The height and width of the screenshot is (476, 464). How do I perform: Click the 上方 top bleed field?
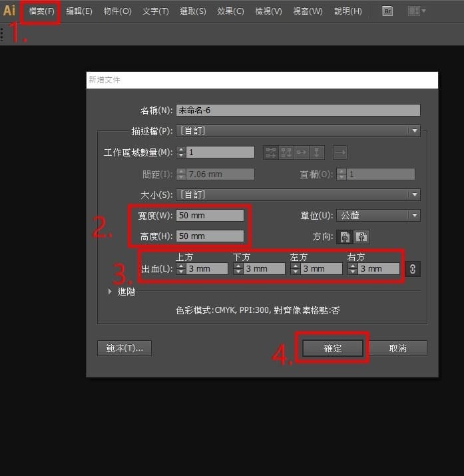[206, 269]
